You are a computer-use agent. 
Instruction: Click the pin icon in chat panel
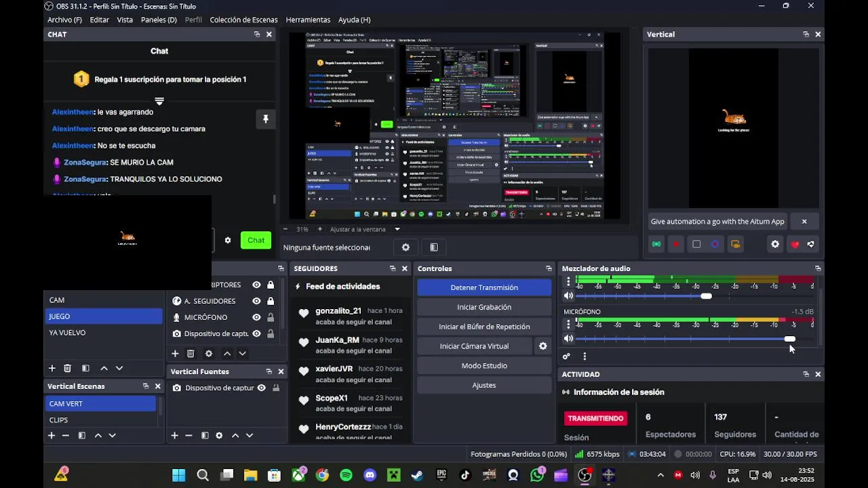click(265, 119)
